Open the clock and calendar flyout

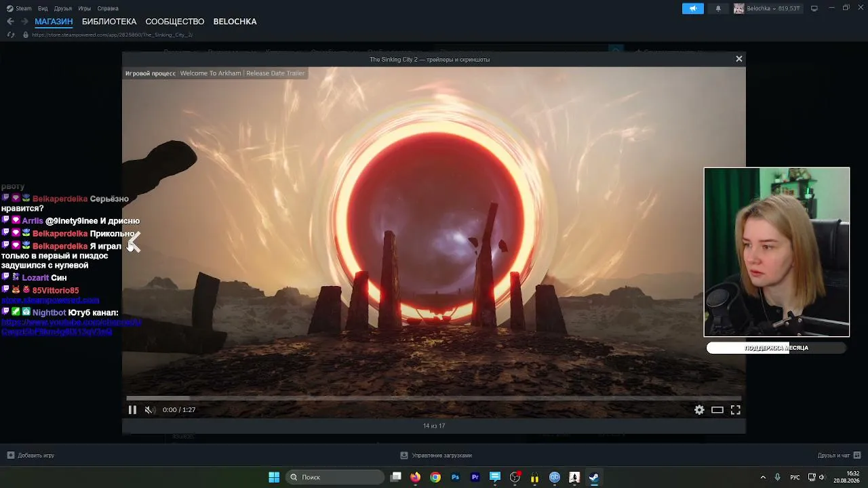[847, 477]
